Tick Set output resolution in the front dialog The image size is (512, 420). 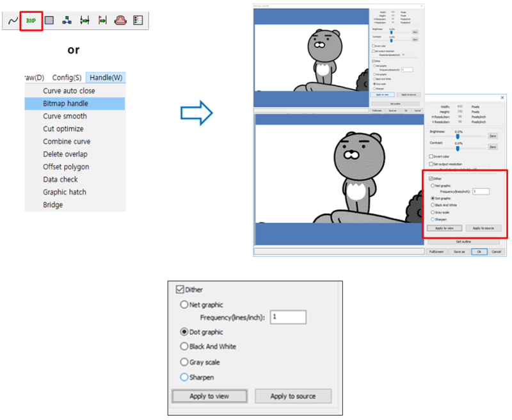[x=431, y=164]
